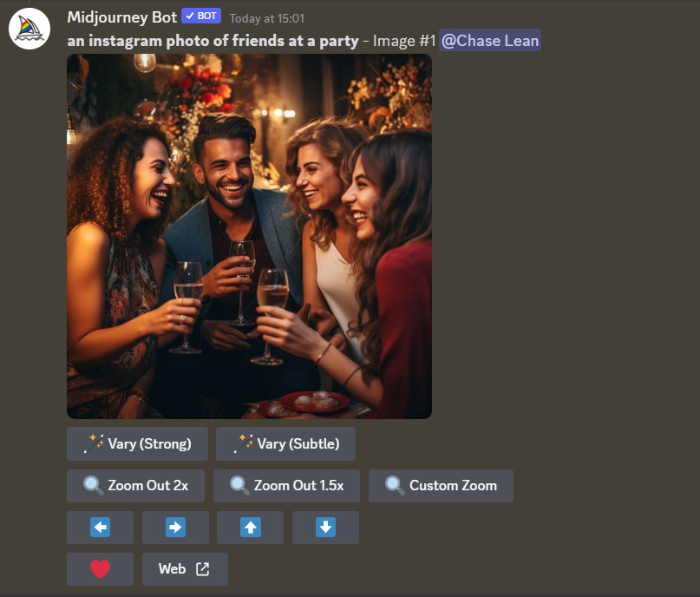Click the verified BOT badge
Viewport: 700px width, 597px height.
pyautogui.click(x=201, y=16)
